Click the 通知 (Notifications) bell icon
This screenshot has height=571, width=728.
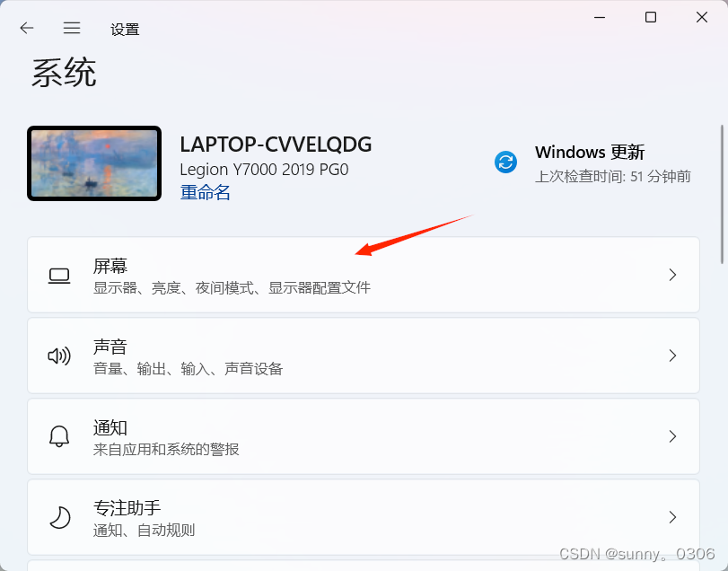coord(58,436)
